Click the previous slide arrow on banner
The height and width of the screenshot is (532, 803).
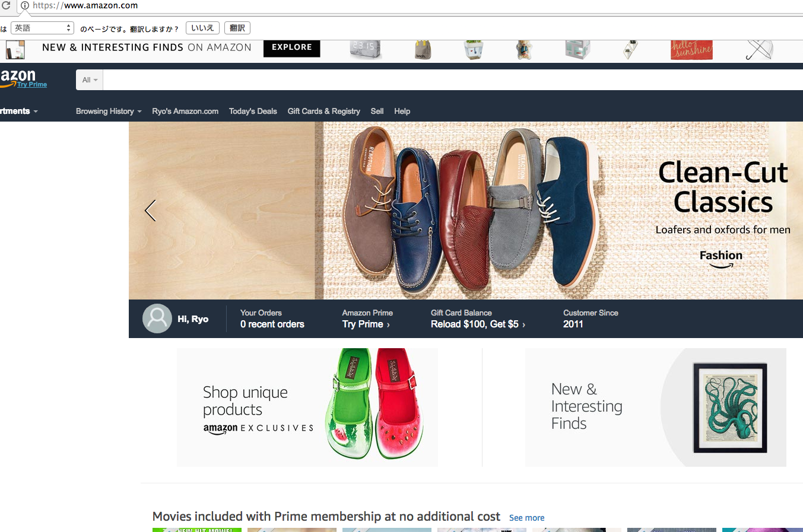click(x=150, y=210)
